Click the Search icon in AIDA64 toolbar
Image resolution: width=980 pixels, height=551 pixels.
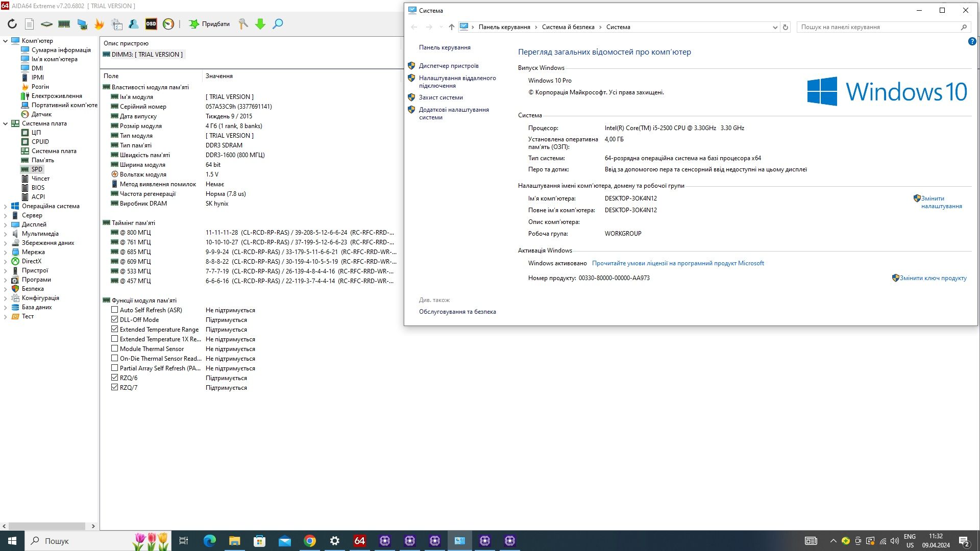point(278,24)
